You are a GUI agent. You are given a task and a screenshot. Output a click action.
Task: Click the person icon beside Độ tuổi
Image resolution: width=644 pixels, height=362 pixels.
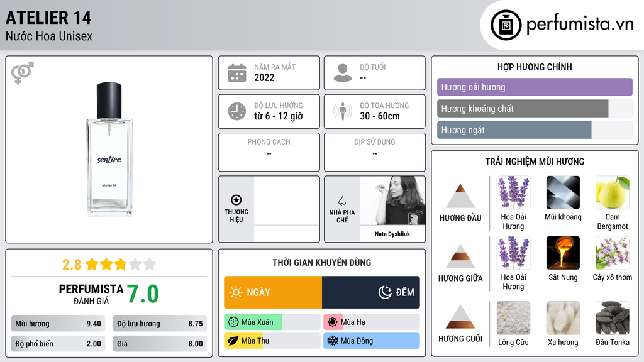pos(343,73)
